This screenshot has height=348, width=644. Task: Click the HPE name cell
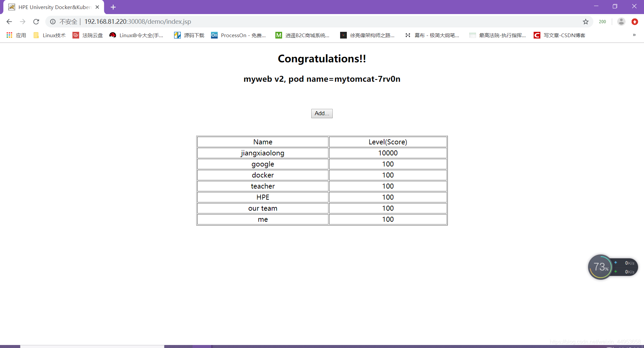tap(263, 197)
